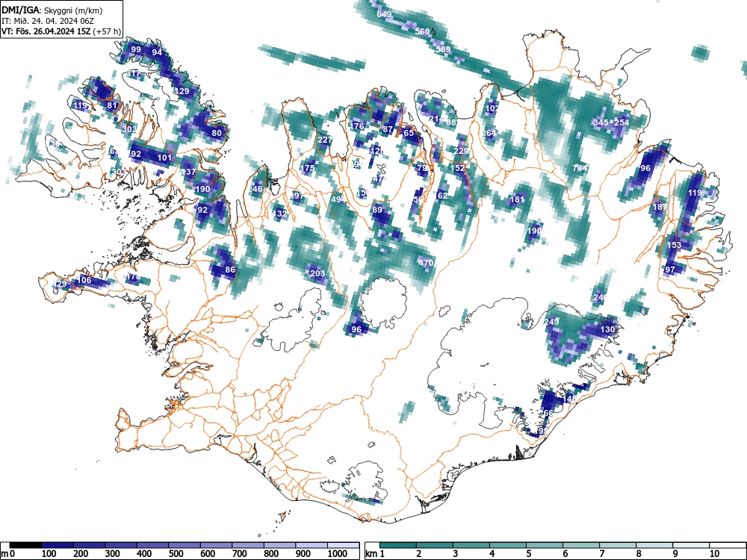
Task: Click the map value '65'
Action: pos(409,134)
